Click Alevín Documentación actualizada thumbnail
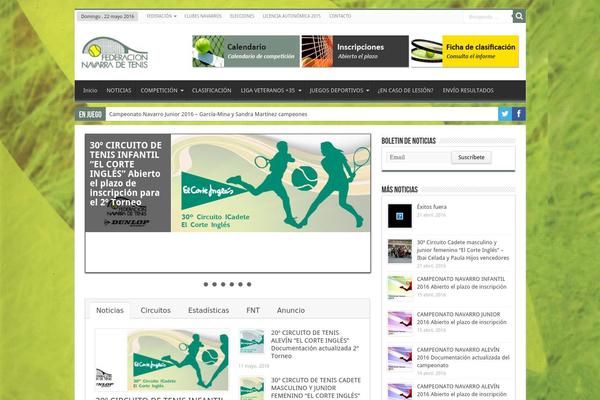 [399, 358]
